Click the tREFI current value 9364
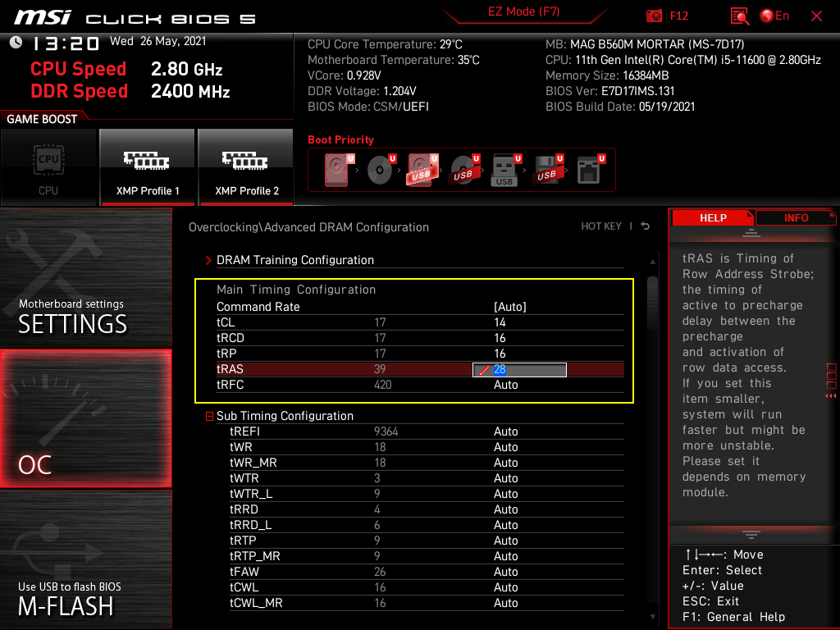The height and width of the screenshot is (630, 840). pyautogui.click(x=386, y=431)
